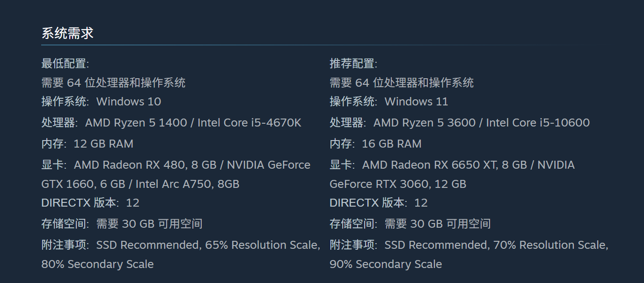This screenshot has width=644, height=283.
Task: Click the 推荐配置 label
Action: 353,63
